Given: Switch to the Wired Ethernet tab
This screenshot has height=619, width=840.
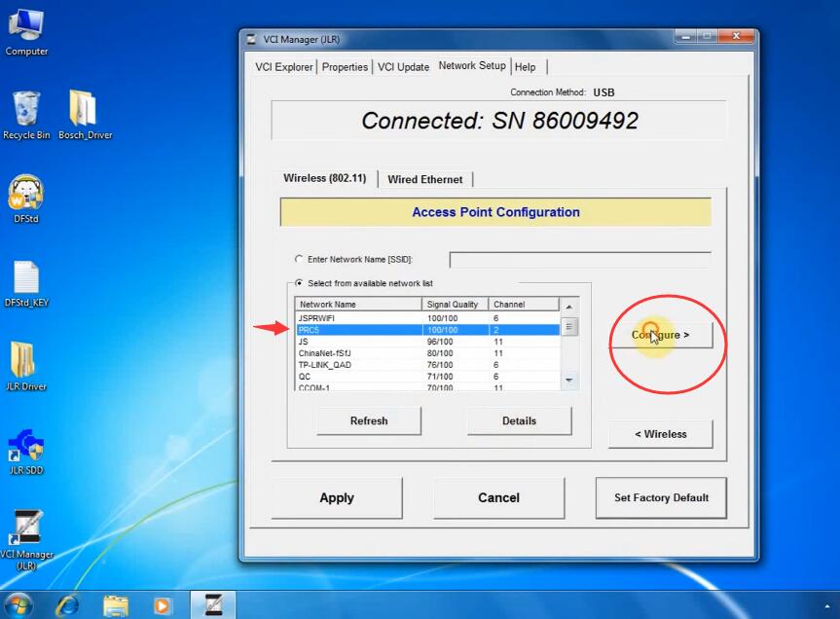Looking at the screenshot, I should [x=425, y=179].
